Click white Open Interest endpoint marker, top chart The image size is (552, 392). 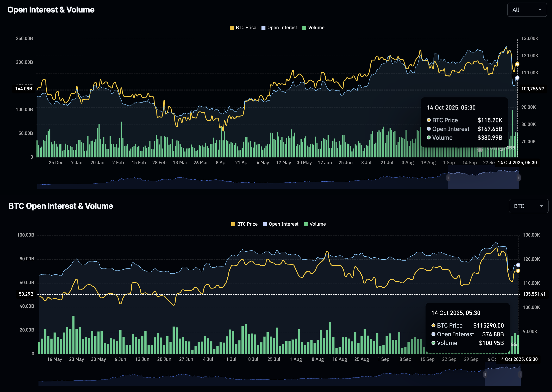(517, 78)
